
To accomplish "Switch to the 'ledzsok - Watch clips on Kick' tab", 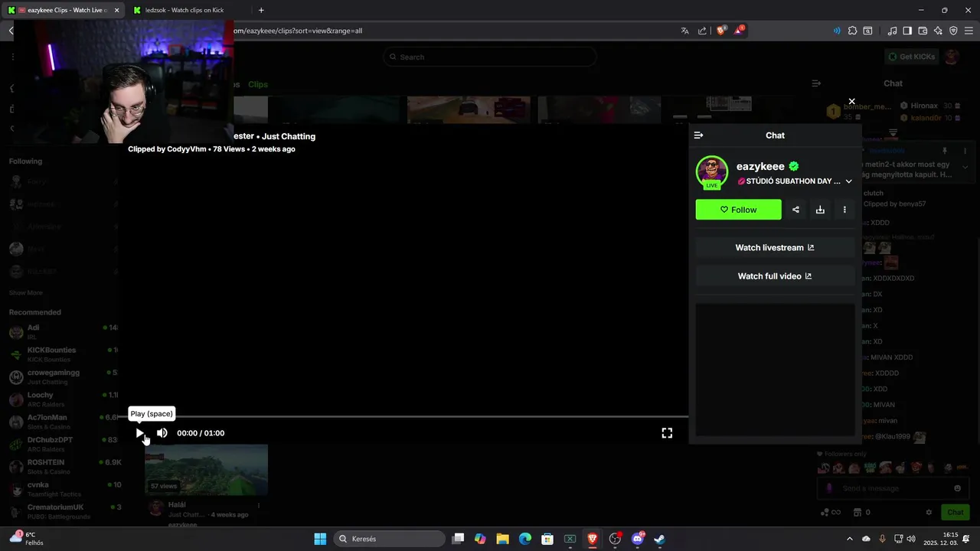I will pos(184,10).
